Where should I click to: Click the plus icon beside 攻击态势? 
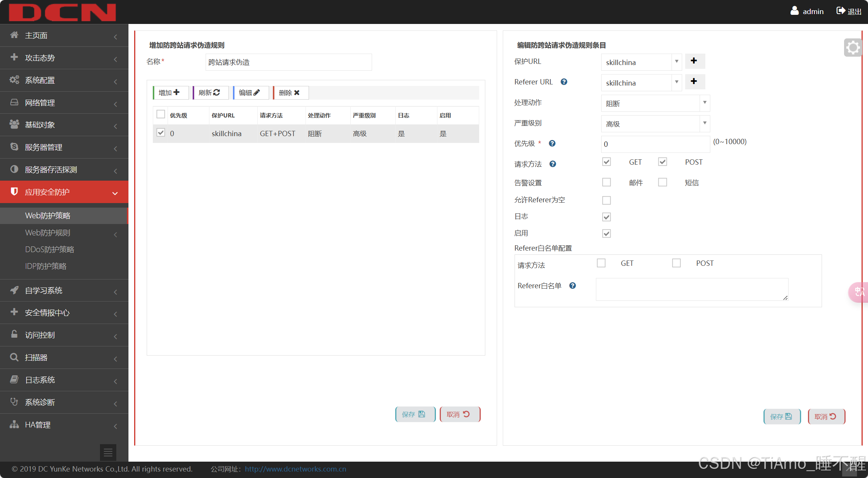(x=14, y=57)
